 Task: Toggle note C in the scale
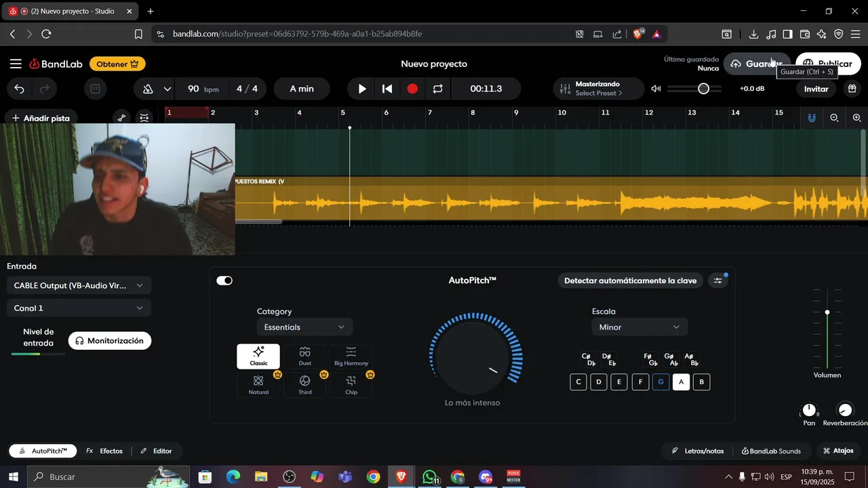click(578, 382)
